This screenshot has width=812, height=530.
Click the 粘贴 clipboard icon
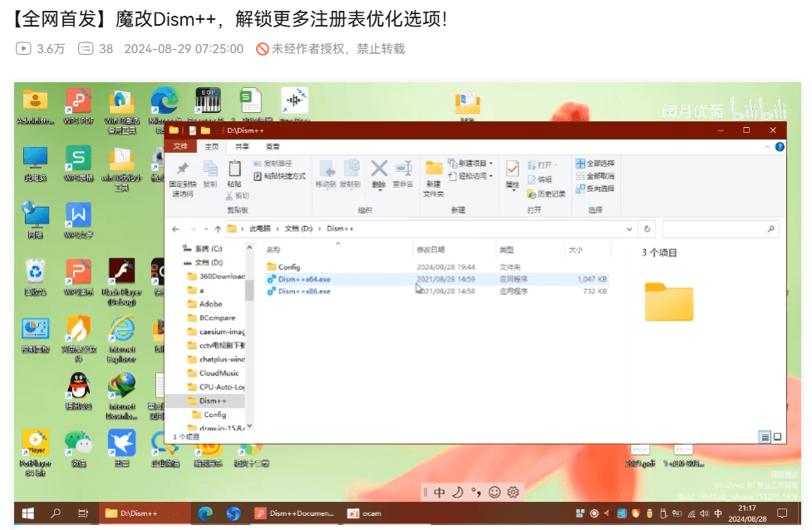point(234,169)
